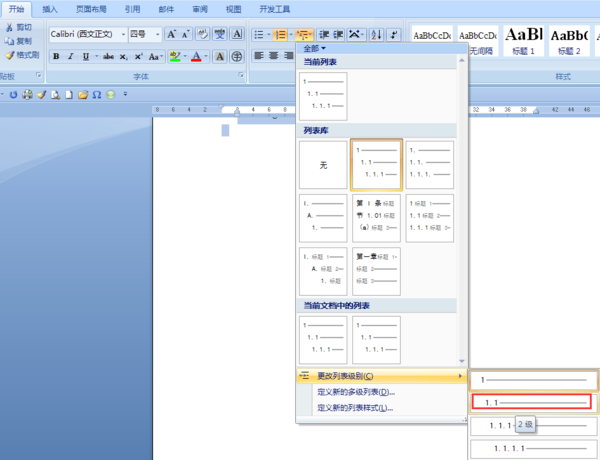The height and width of the screenshot is (460, 600).
Task: Click the Cut (剪切) icon
Action: click(9, 27)
